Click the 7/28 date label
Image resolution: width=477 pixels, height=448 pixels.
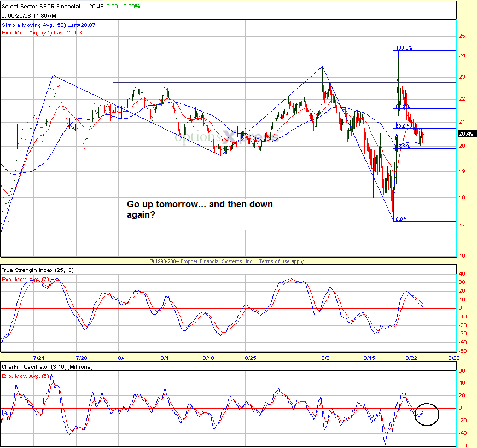click(x=82, y=358)
